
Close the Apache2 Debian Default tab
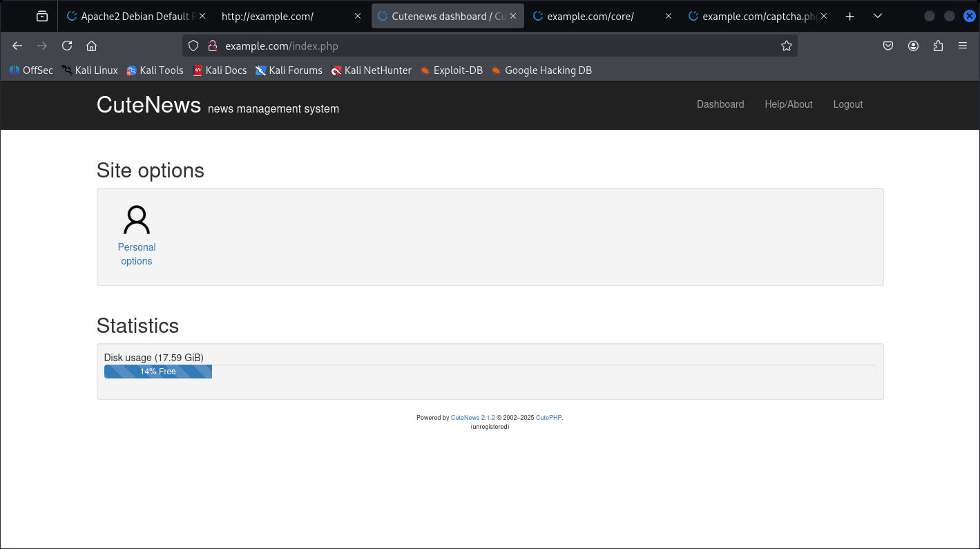click(x=202, y=16)
